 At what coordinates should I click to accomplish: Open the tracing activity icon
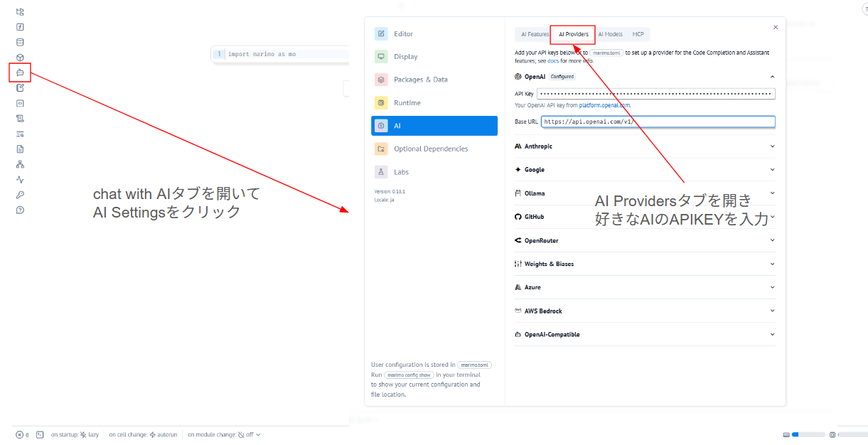(20, 179)
